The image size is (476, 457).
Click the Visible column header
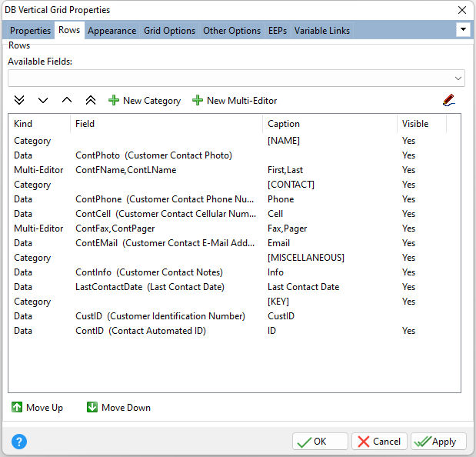[x=422, y=124]
